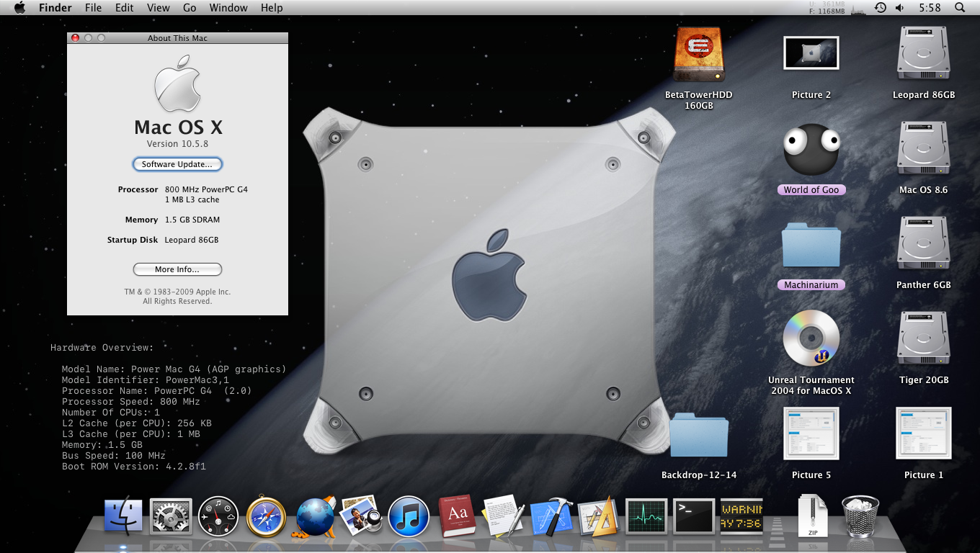Click '1.5 GB SDRAM' memory text
980x553 pixels.
[x=192, y=220]
